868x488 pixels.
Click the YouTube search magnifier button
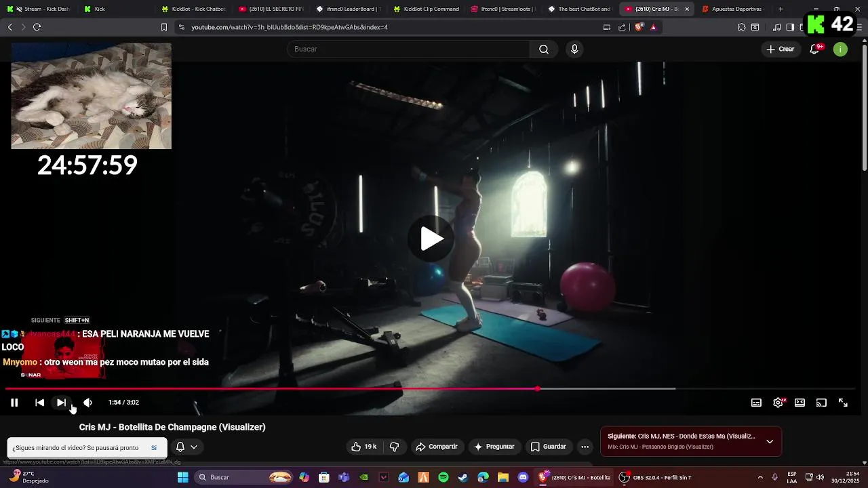pos(543,49)
